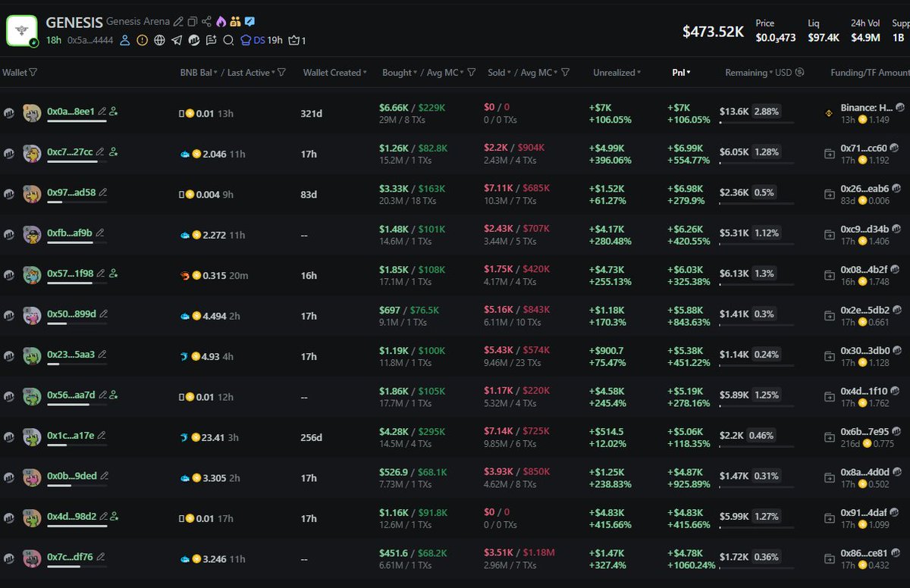Toggle the filter funnel after Last Active
910x588 pixels.
281,73
